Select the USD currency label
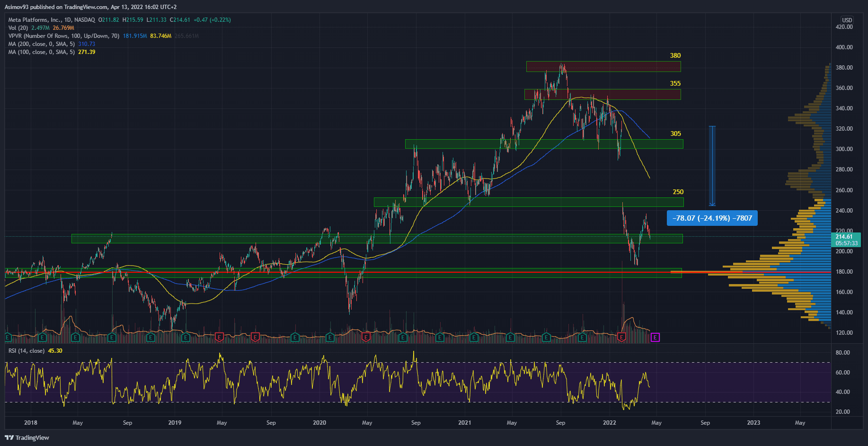This screenshot has width=868, height=446. point(847,20)
